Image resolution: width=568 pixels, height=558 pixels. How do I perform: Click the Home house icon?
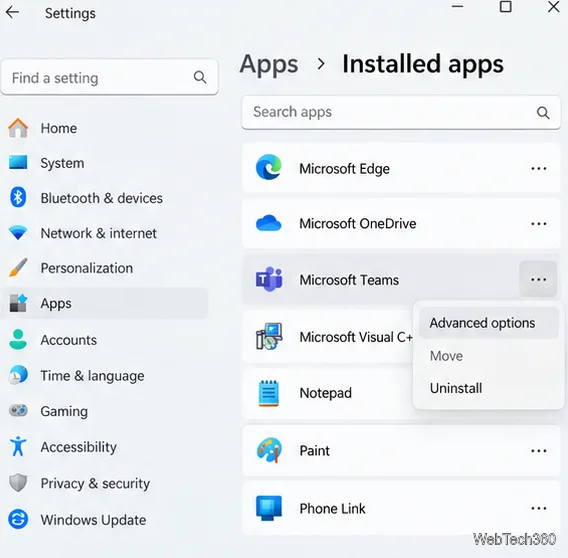[18, 128]
